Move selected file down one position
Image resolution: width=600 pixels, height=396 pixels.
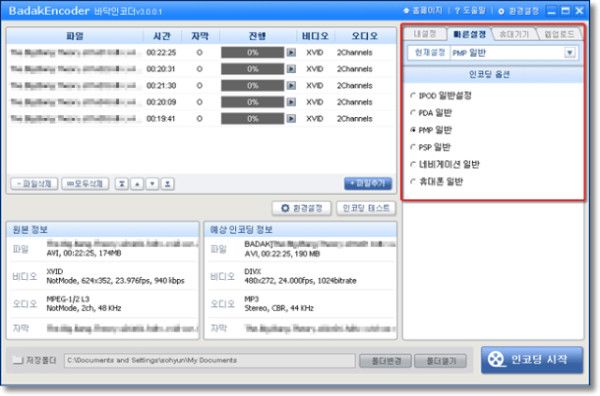pos(152,184)
